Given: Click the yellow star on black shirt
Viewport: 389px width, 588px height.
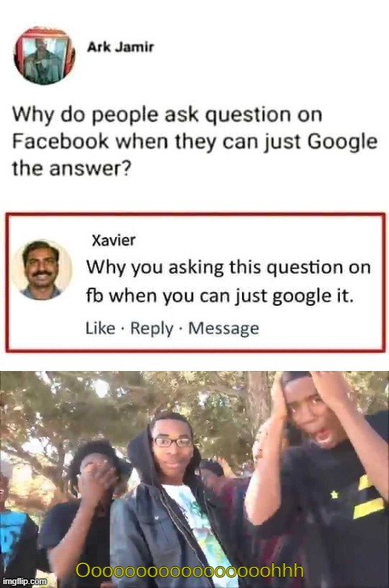Looking at the screenshot, I should pyautogui.click(x=335, y=495).
